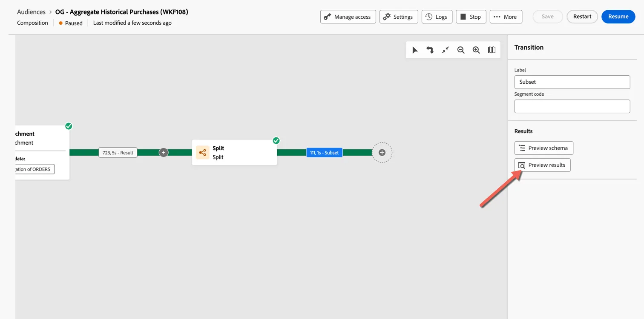This screenshot has width=644, height=319.
Task: Click the Composition type label
Action: [32, 23]
